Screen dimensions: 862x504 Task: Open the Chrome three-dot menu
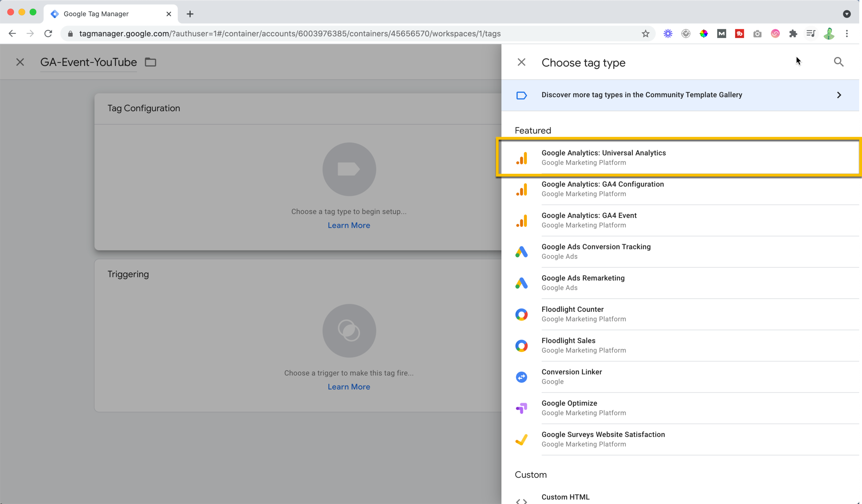click(x=847, y=34)
